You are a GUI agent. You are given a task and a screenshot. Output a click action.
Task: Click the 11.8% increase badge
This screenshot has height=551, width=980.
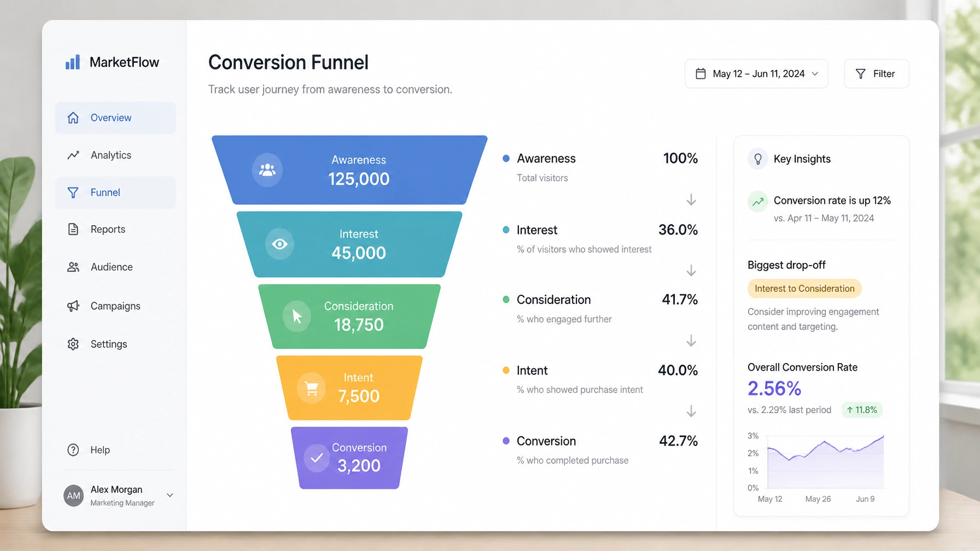tap(862, 410)
